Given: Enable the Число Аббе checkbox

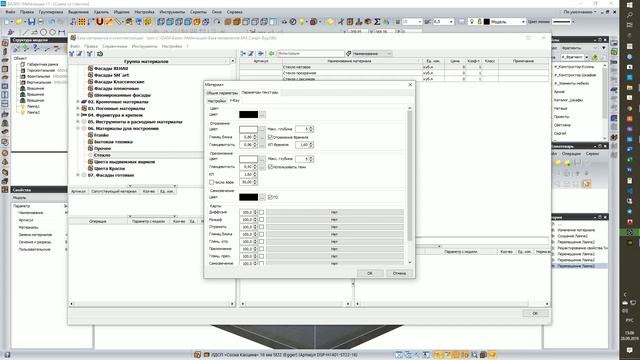Looking at the screenshot, I should pos(211,182).
